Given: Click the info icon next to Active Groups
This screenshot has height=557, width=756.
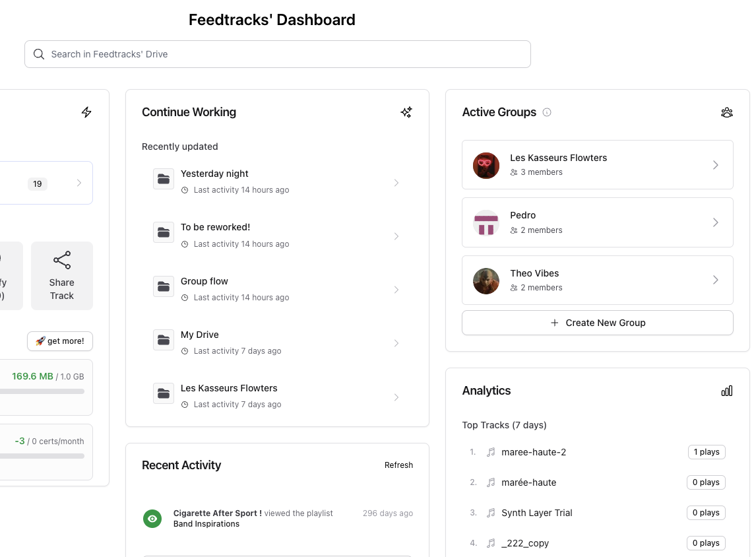Looking at the screenshot, I should point(547,112).
